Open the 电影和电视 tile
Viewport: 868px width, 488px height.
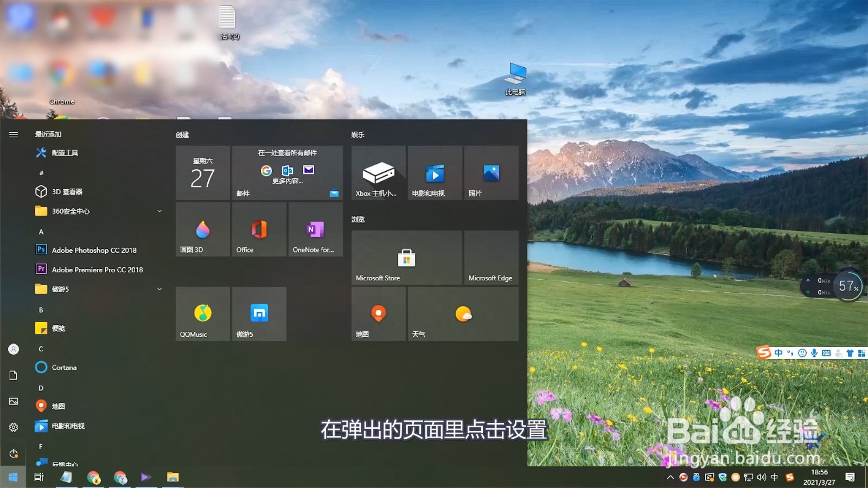435,173
